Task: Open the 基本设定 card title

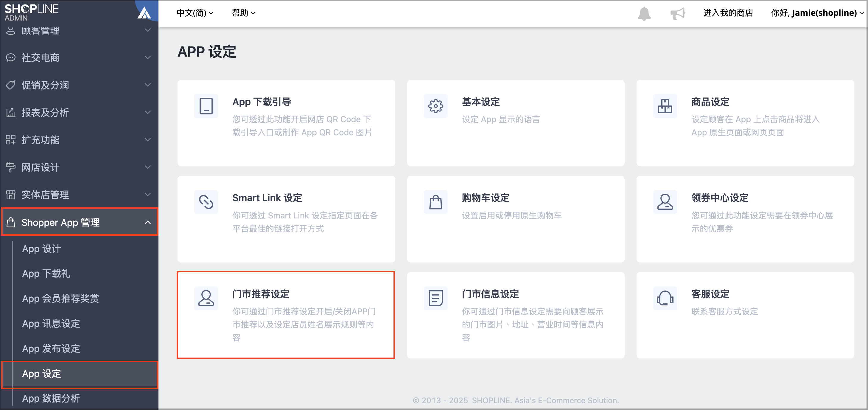Action: tap(480, 102)
